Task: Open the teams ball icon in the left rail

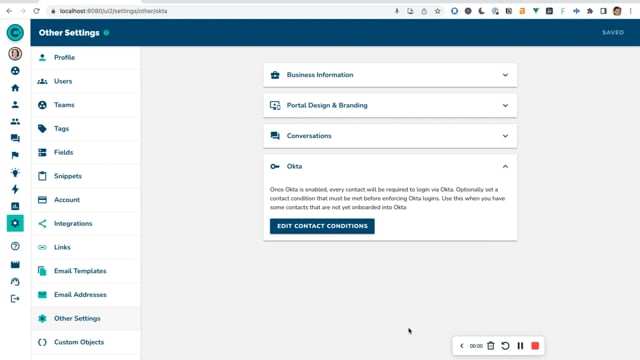Action: (15, 71)
